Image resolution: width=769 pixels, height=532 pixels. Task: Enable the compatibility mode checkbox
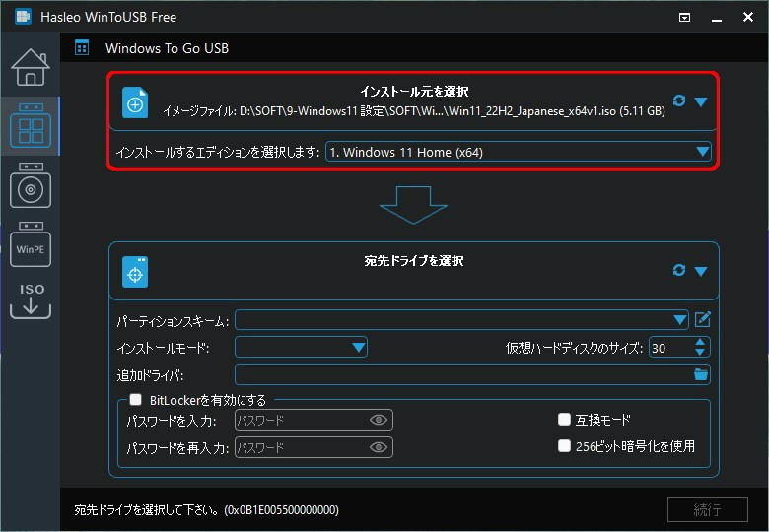[565, 420]
